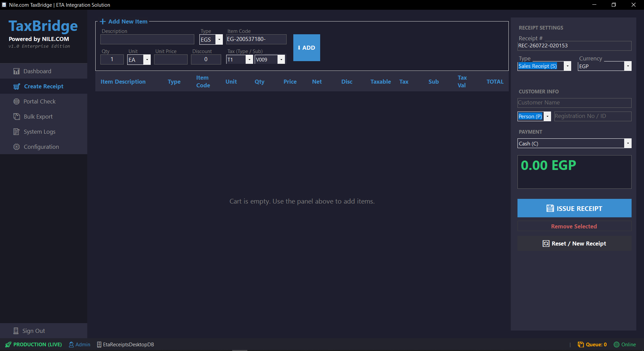Open the Cash (C) payment dropdown
The width and height of the screenshot is (644, 351).
628,143
